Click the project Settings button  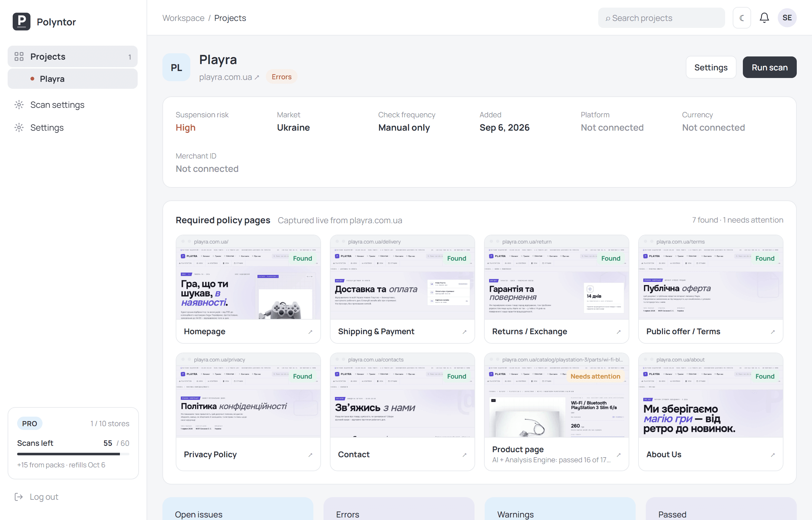coord(711,67)
